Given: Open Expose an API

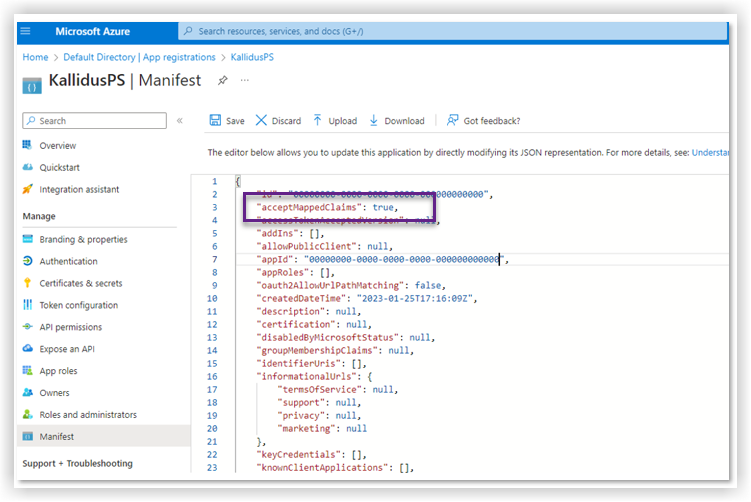Looking at the screenshot, I should point(67,349).
